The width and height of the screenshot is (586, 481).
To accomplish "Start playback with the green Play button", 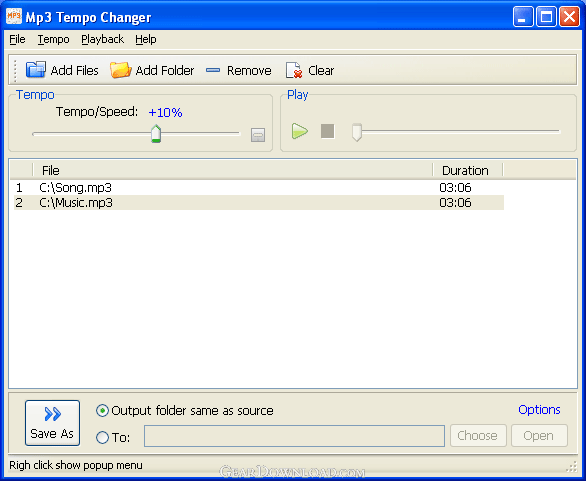I will click(299, 131).
